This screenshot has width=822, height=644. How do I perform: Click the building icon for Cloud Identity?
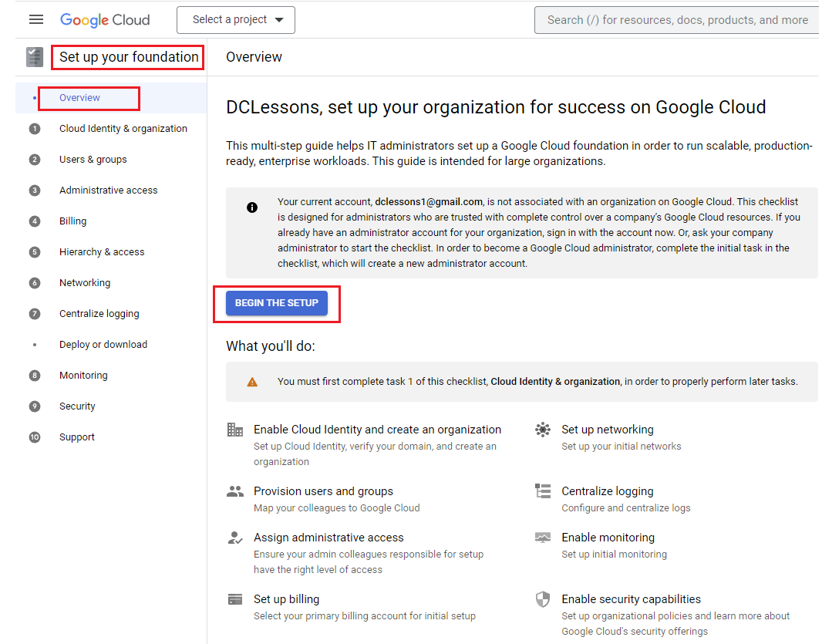235,430
